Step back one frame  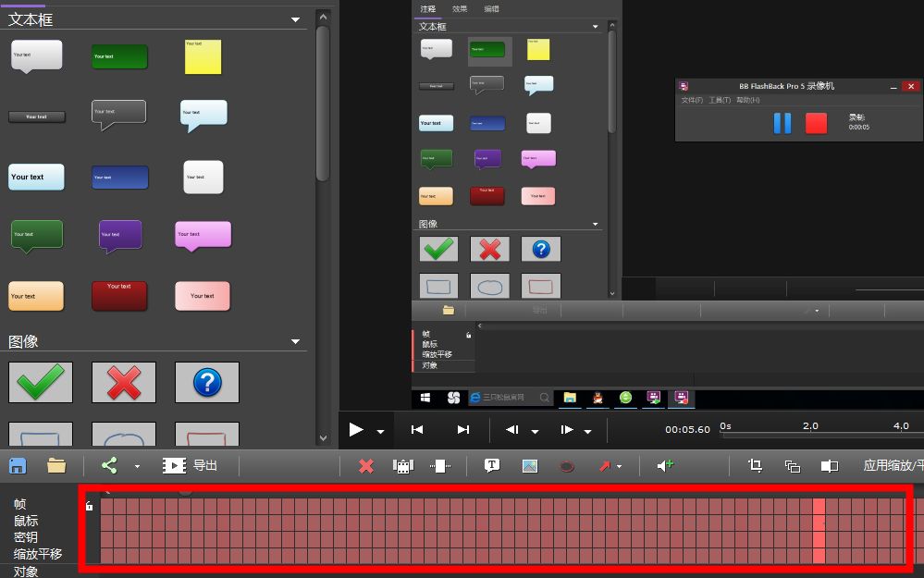point(512,429)
